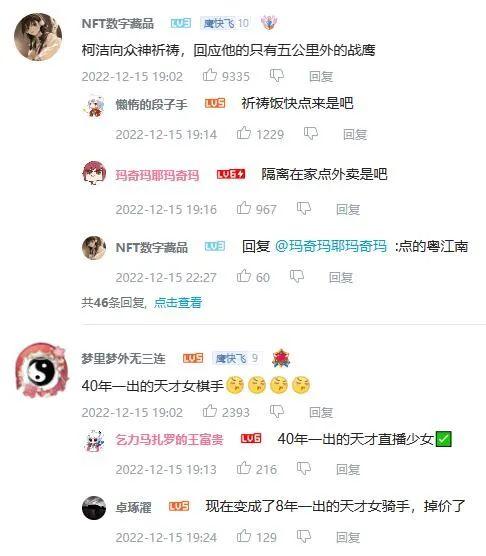The image size is (486, 556).
Task: Like the reply with 216 likes
Action: [244, 468]
